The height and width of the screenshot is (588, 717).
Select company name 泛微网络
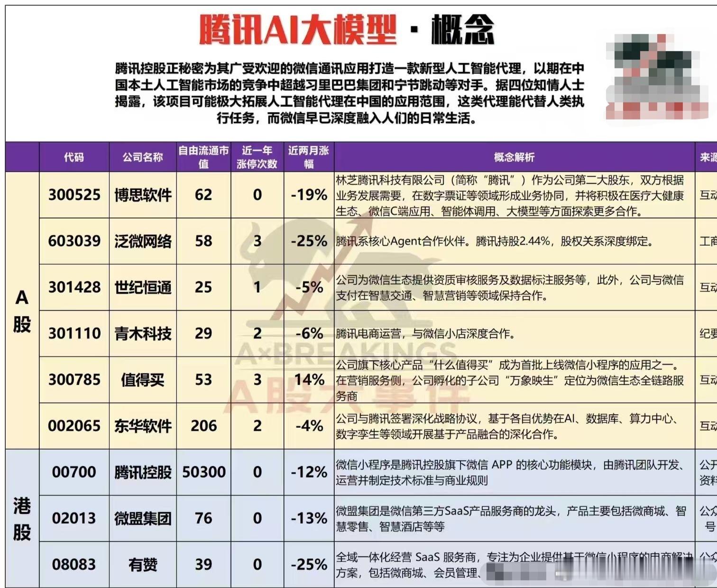pos(143,241)
